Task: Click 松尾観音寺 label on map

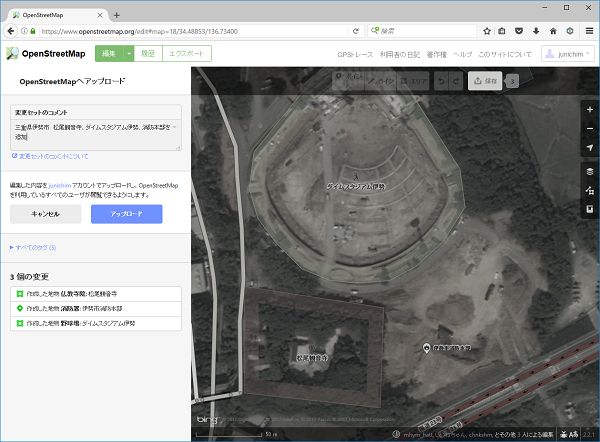Action: 312,358
